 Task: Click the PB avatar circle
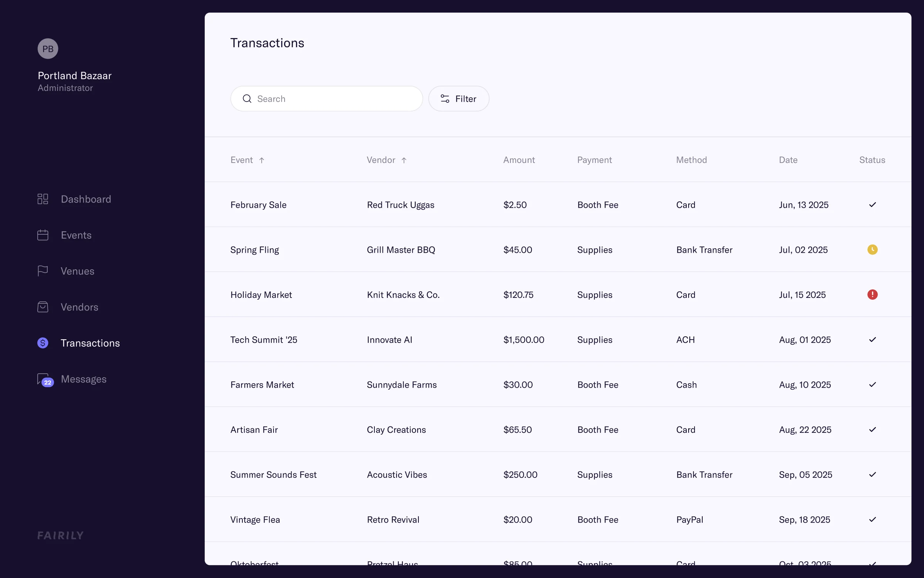(48, 48)
